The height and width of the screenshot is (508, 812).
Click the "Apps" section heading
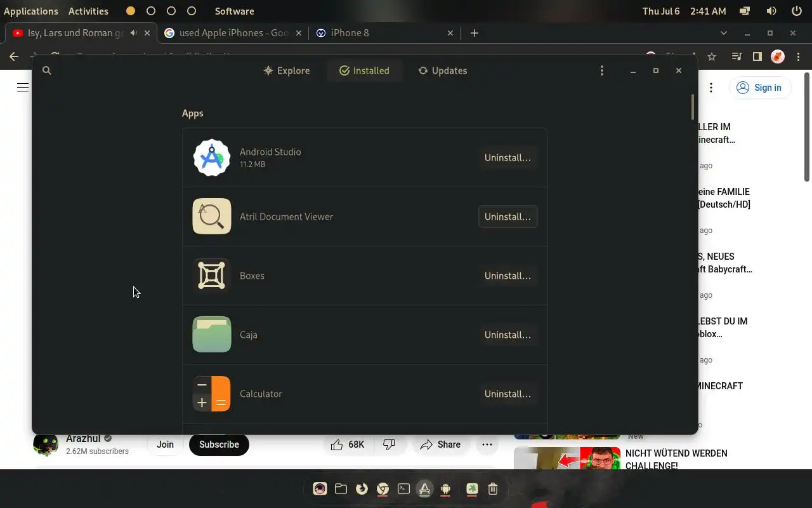tap(193, 113)
